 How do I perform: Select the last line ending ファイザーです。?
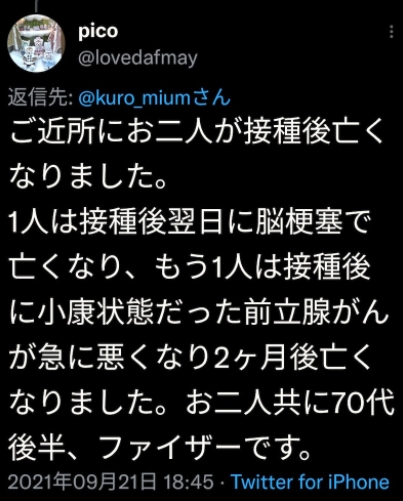(x=159, y=450)
